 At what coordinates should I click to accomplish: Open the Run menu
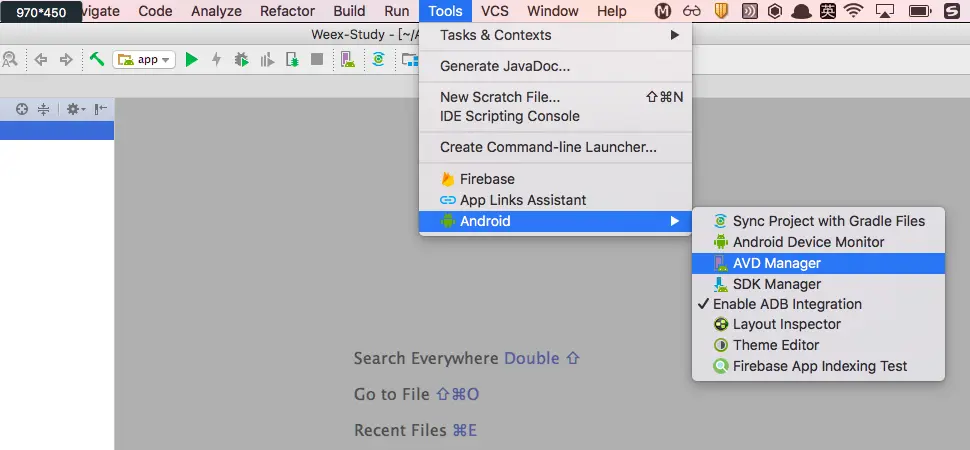397,11
